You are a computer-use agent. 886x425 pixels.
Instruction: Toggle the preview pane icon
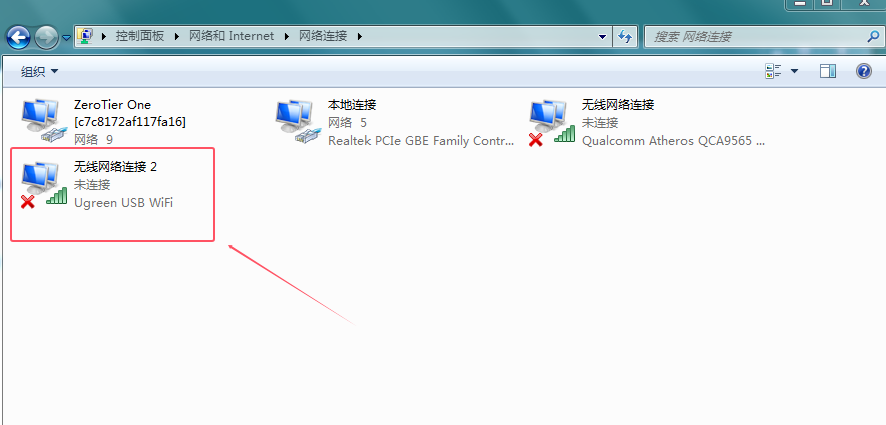828,71
